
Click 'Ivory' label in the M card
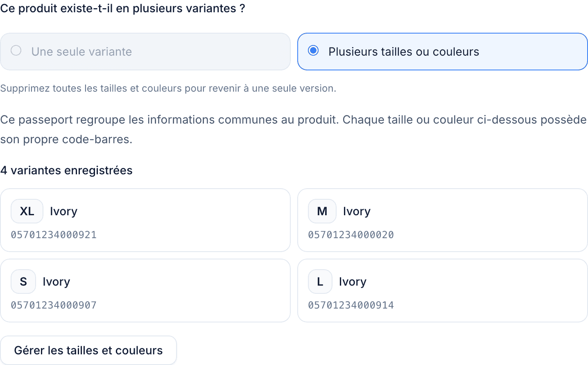[357, 212]
